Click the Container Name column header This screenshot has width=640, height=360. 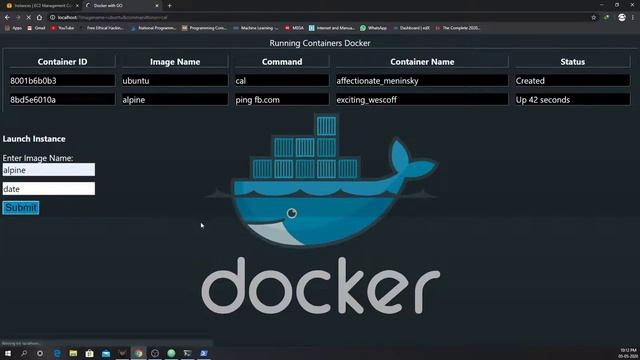422,62
